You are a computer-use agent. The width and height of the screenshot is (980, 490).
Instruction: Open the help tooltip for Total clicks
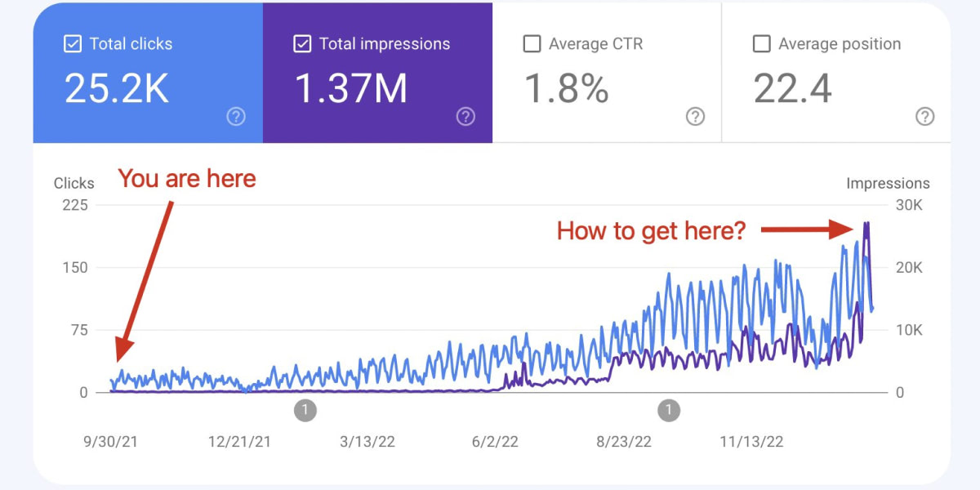tap(235, 117)
